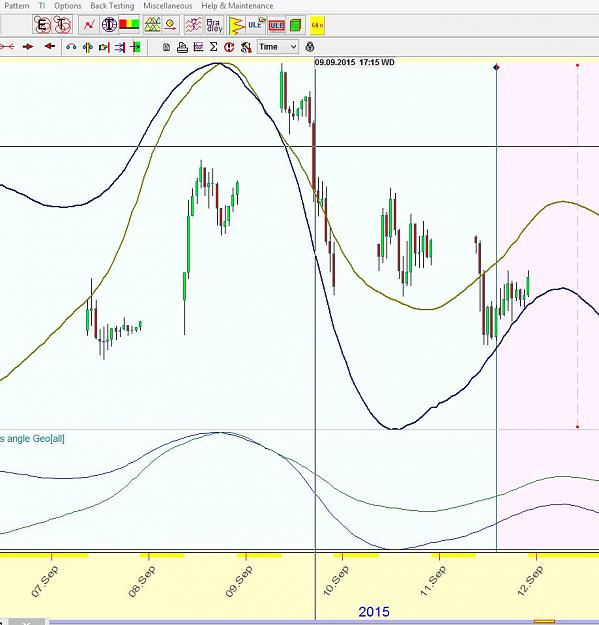Click the padlock lock icon
Screen dimensions: 599x625
pyautogui.click(x=310, y=47)
